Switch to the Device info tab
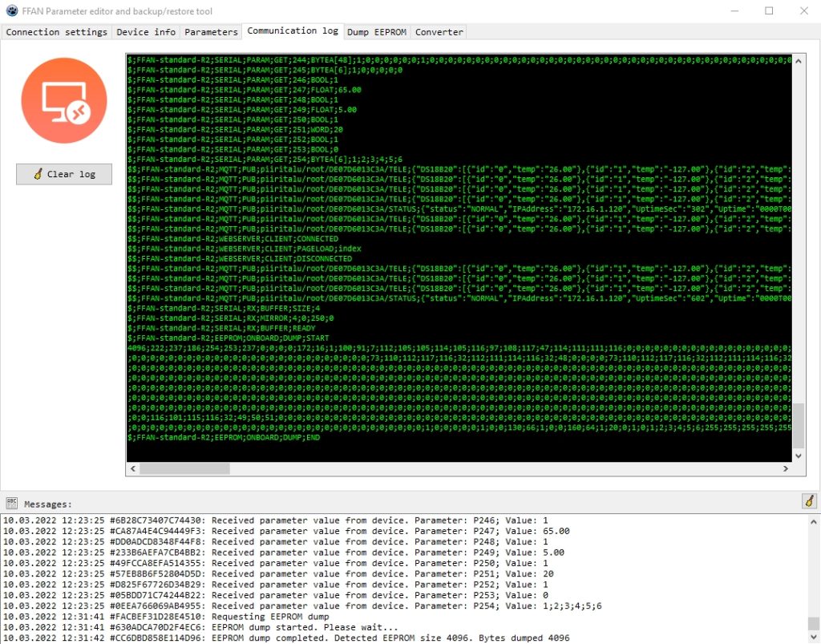This screenshot has height=644, width=821. (x=146, y=32)
